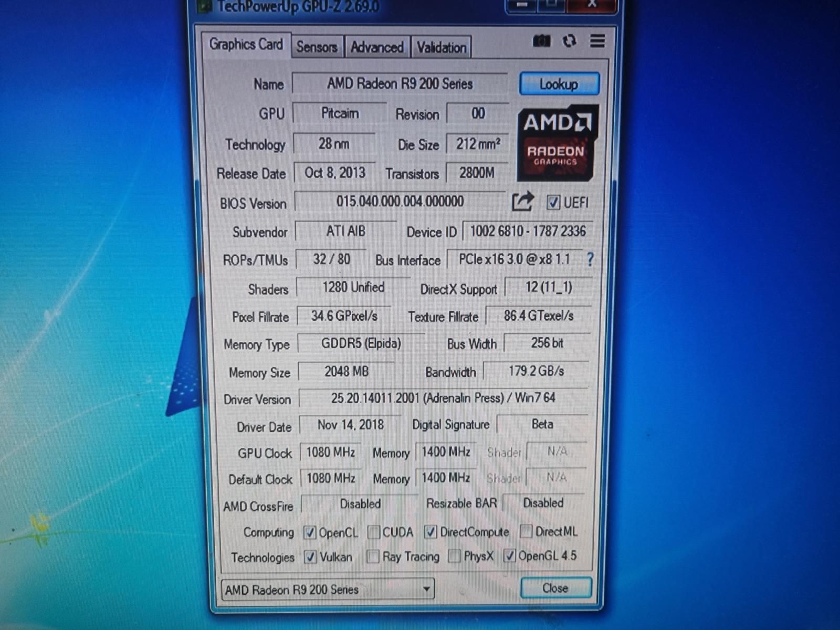The image size is (840, 630).
Task: Toggle the DirectML checkbox
Action: (526, 531)
